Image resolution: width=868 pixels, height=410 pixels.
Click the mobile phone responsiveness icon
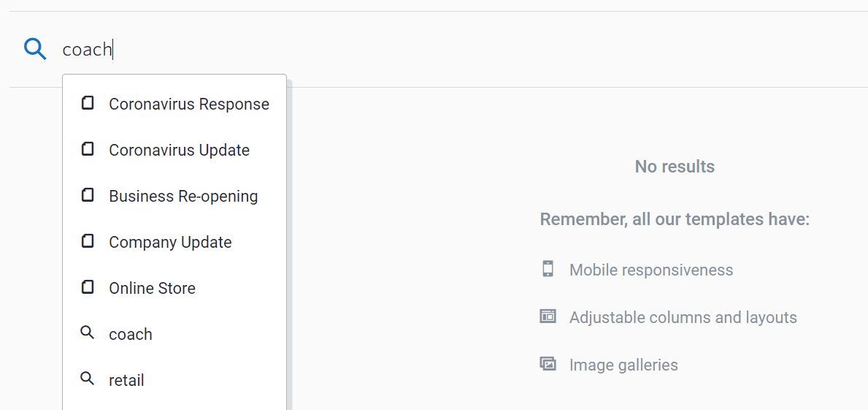pos(548,269)
